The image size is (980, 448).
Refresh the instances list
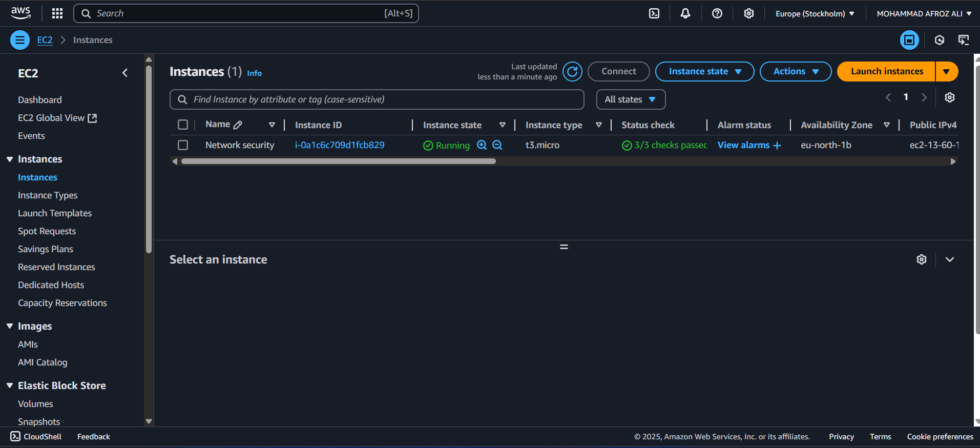tap(572, 72)
